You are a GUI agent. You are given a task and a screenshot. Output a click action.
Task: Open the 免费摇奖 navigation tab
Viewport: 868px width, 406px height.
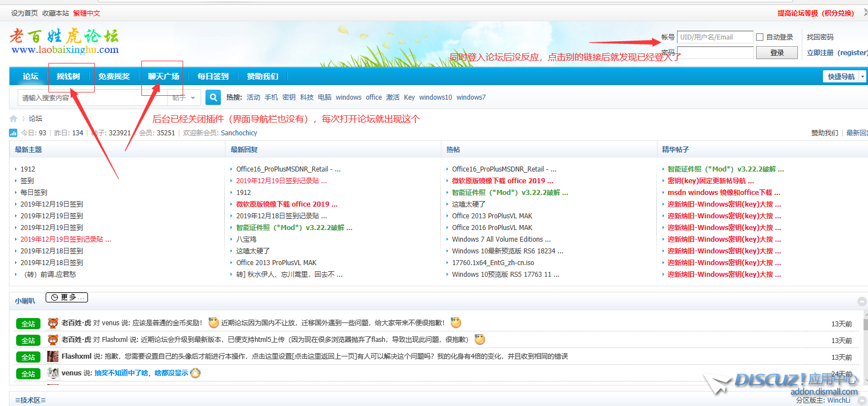coord(114,76)
